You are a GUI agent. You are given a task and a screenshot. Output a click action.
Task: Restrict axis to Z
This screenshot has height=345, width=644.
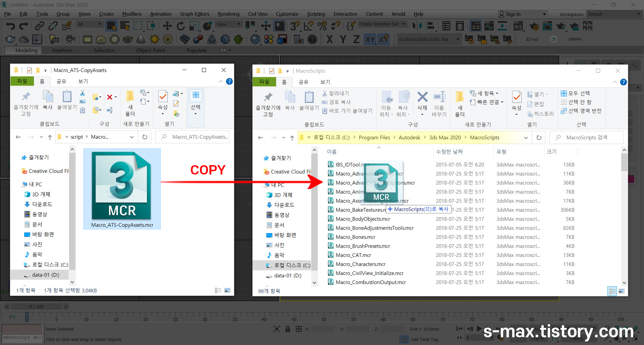click(x=356, y=40)
